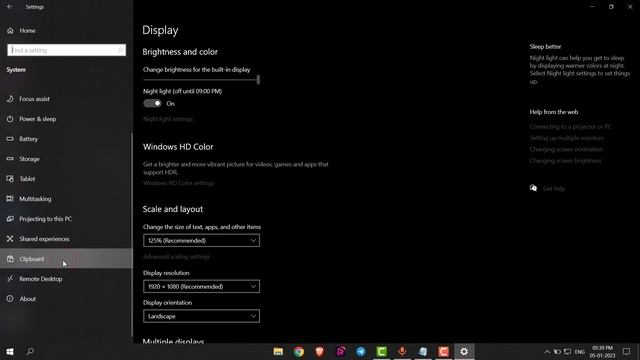
Task: Launch Brave browser from the taskbar
Action: coord(320,351)
